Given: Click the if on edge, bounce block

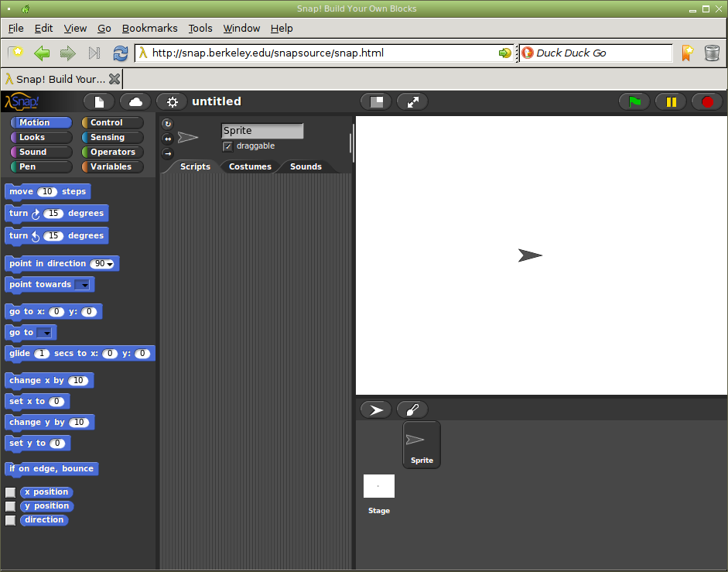Looking at the screenshot, I should tap(52, 469).
